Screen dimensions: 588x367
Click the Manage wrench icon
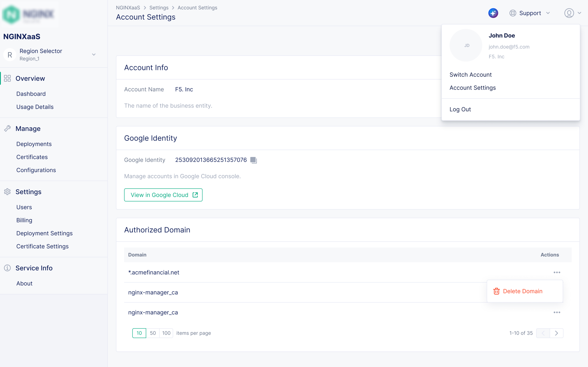[x=7, y=129]
